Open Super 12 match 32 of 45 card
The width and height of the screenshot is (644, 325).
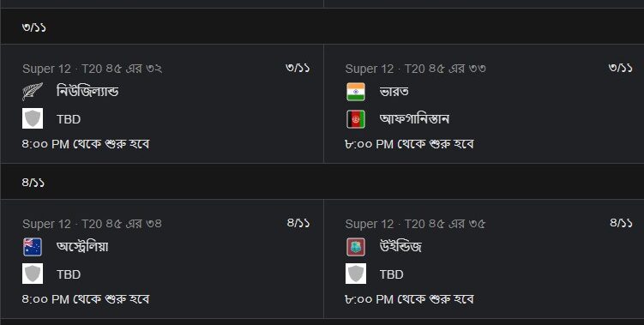pos(162,104)
